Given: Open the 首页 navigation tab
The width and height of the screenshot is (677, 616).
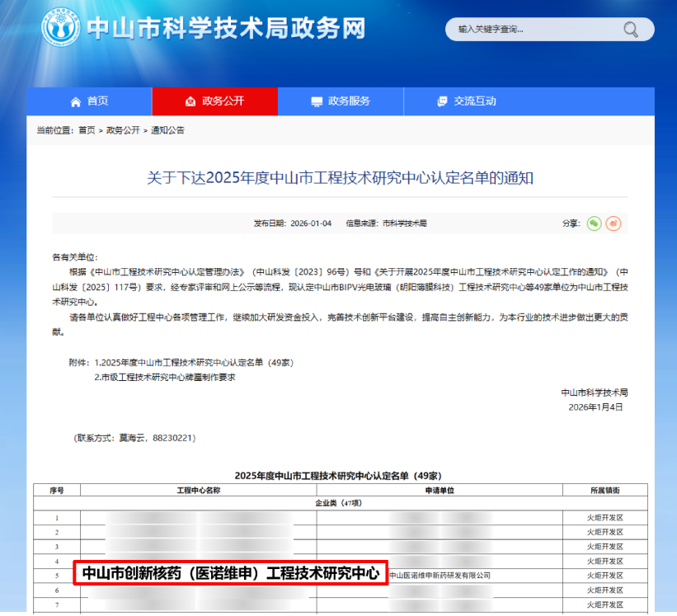Looking at the screenshot, I should (89, 101).
